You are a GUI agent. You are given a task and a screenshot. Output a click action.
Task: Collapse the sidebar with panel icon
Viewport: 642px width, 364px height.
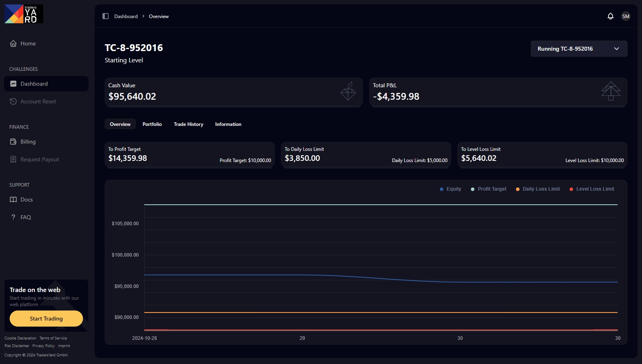click(106, 16)
